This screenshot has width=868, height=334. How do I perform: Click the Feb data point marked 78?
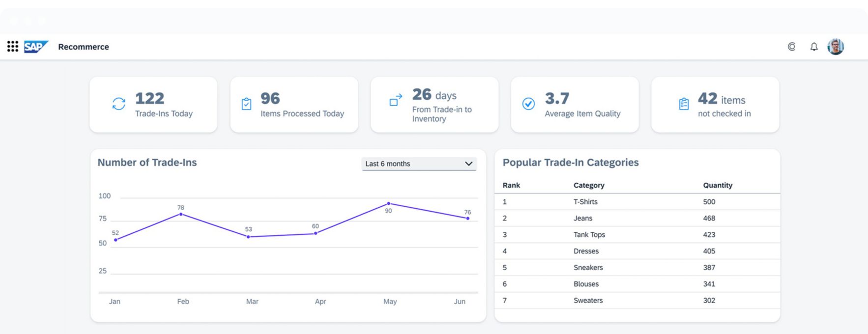pos(181,214)
